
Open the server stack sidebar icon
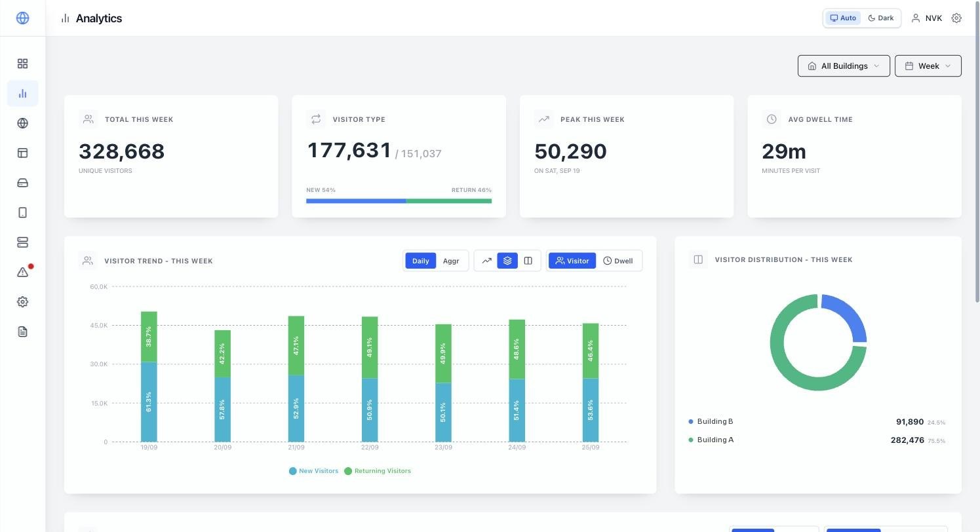point(22,242)
